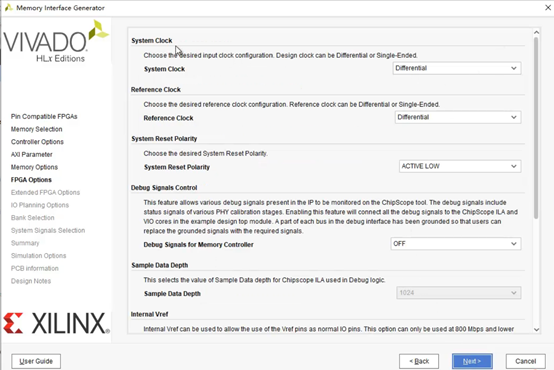Open Debug Signals for Memory Controller dropdown
554x370 pixels.
coord(455,244)
